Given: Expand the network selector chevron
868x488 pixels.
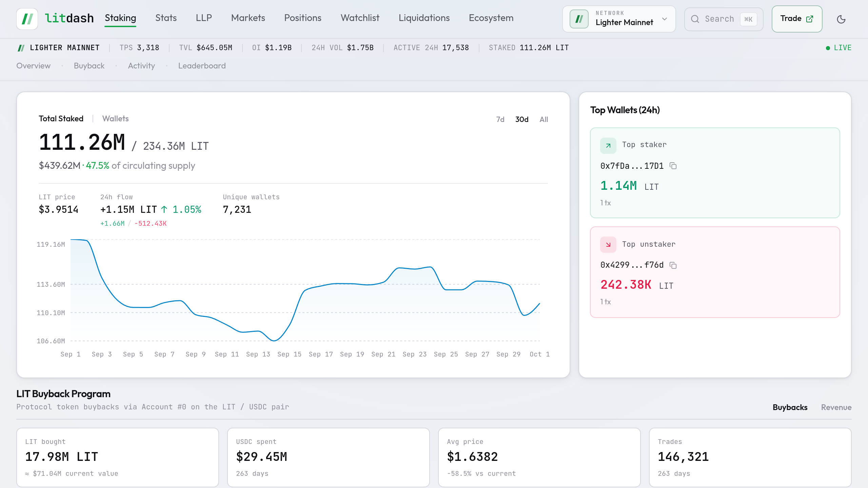Looking at the screenshot, I should (x=665, y=19).
